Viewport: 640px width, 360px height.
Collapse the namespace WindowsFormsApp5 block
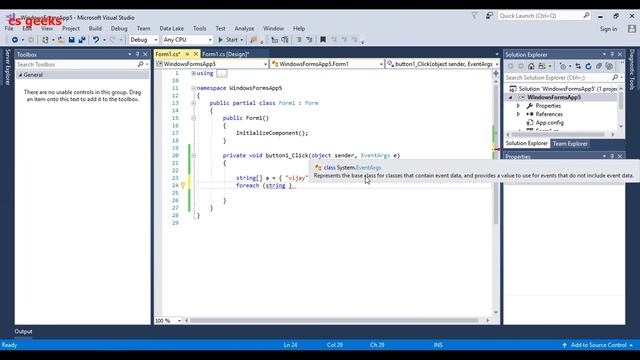(x=193, y=88)
